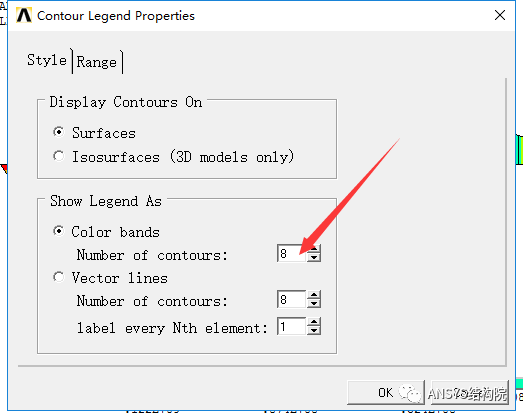Viewport: 523px width, 418px height.
Task: Close the Contour Legend Properties dialog
Action: click(x=500, y=15)
